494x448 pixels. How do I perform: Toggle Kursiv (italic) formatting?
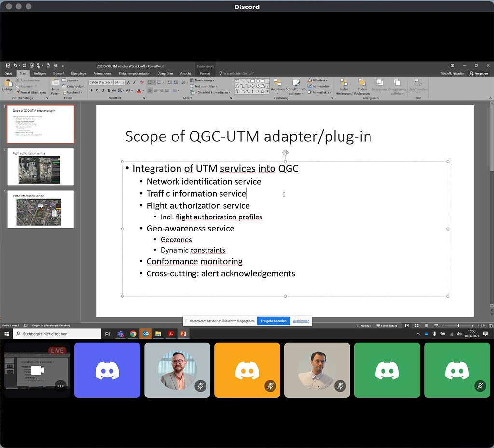(97, 90)
